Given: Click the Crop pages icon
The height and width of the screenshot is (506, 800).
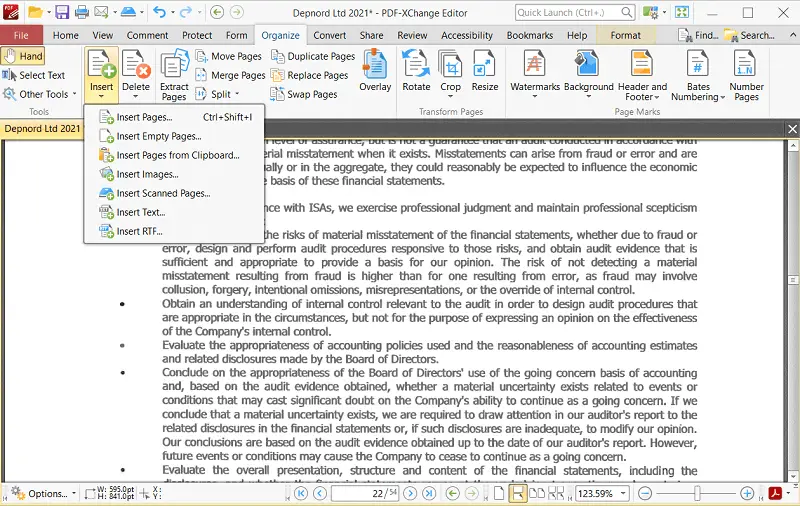Looking at the screenshot, I should coord(451,65).
